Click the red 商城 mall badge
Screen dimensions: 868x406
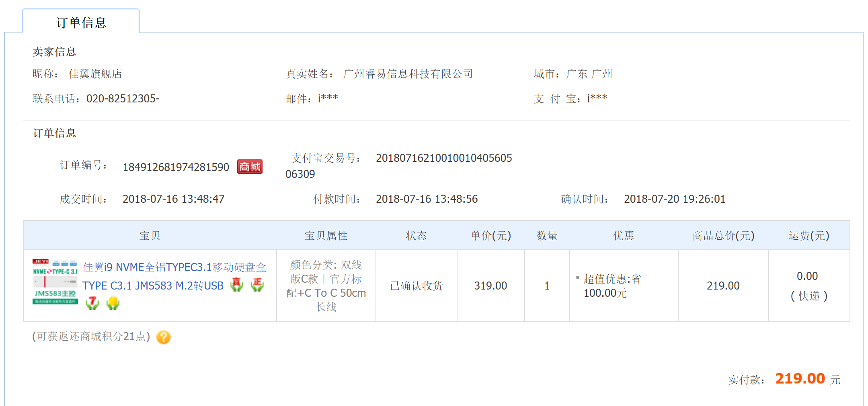click(250, 167)
